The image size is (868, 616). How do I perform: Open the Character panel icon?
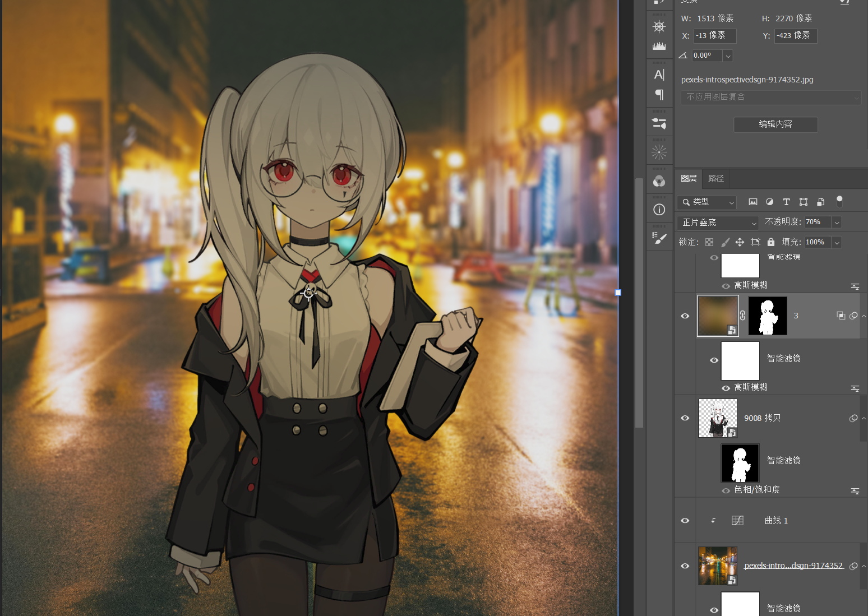pos(659,75)
